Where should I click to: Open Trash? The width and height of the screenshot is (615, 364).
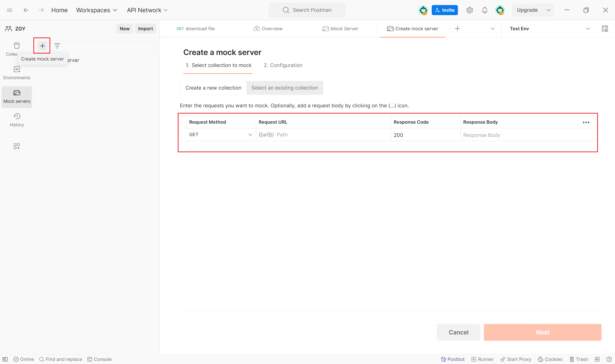click(x=579, y=359)
